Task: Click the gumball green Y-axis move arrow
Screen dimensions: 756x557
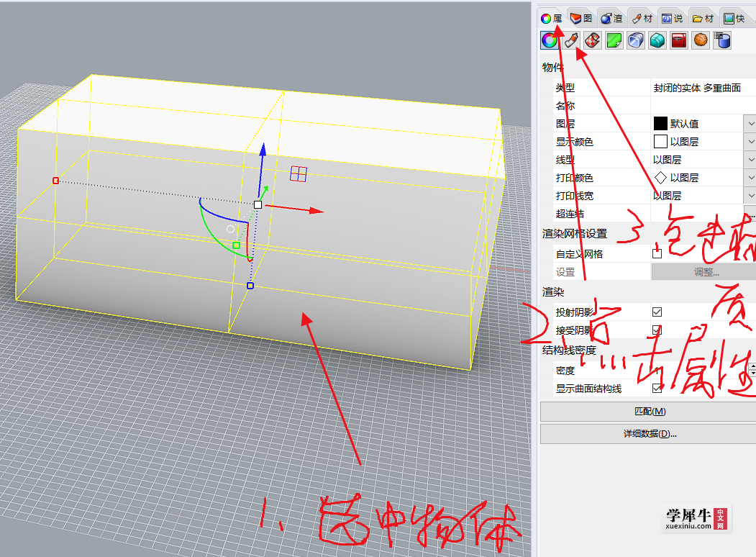Action: tap(265, 190)
